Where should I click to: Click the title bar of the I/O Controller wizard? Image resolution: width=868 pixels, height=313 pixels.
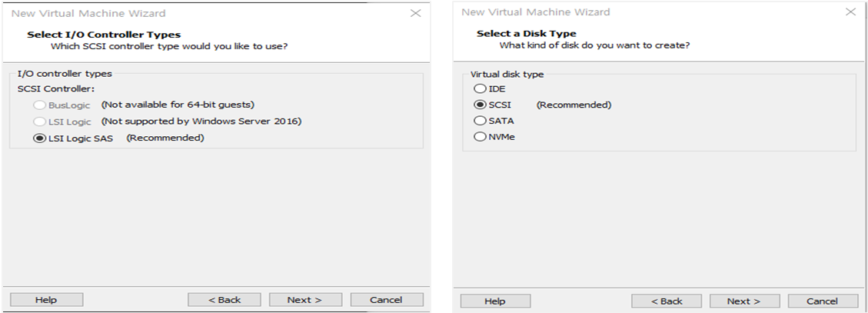192,13
